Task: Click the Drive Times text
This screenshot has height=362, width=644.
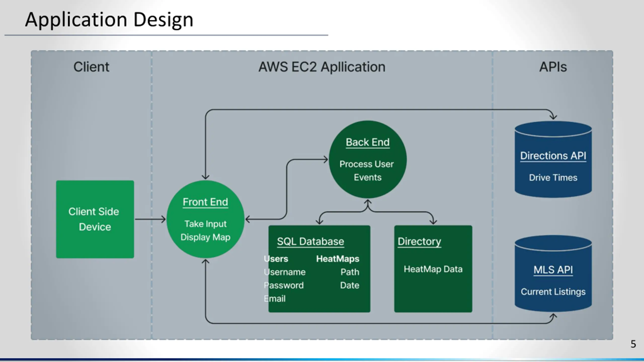Action: click(553, 178)
